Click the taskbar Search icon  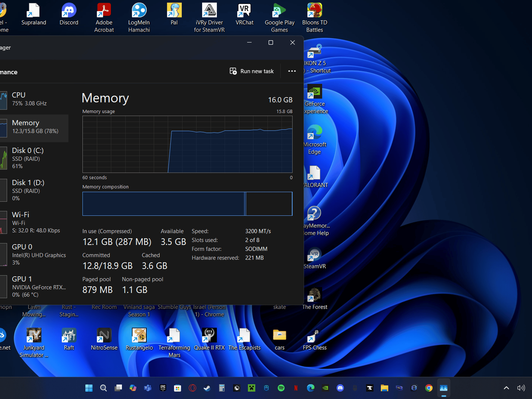pos(103,388)
